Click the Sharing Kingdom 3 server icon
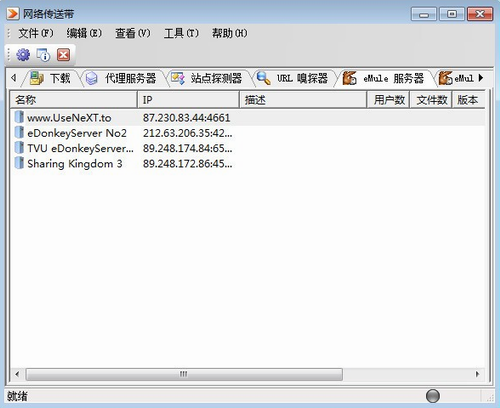 coord(19,163)
